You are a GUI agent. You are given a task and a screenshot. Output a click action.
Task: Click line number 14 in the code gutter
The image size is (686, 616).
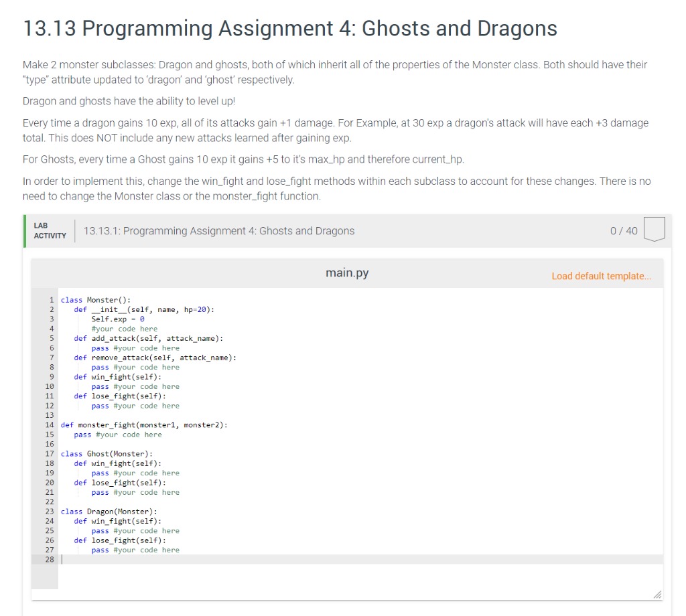50,425
